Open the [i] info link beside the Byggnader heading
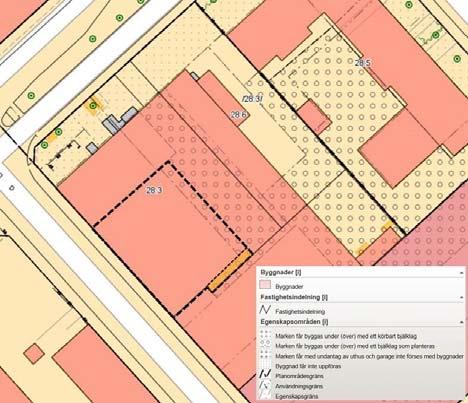The height and width of the screenshot is (403, 468). 298,272
